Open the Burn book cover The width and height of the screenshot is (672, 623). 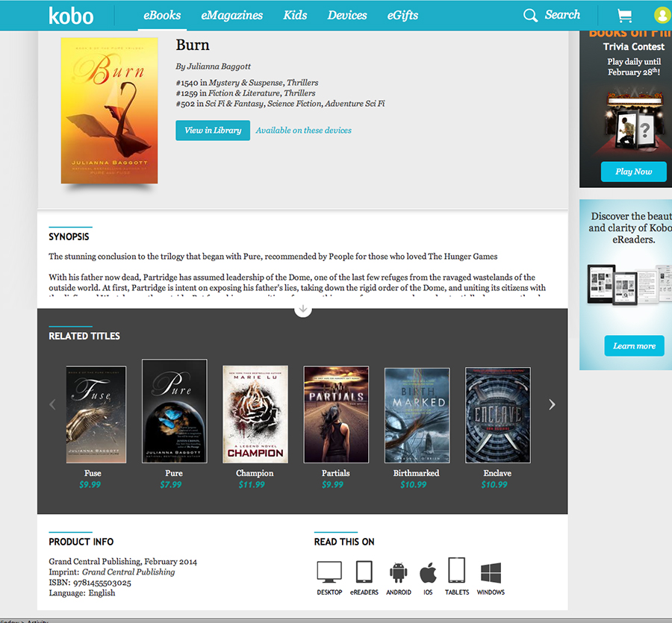pyautogui.click(x=109, y=110)
